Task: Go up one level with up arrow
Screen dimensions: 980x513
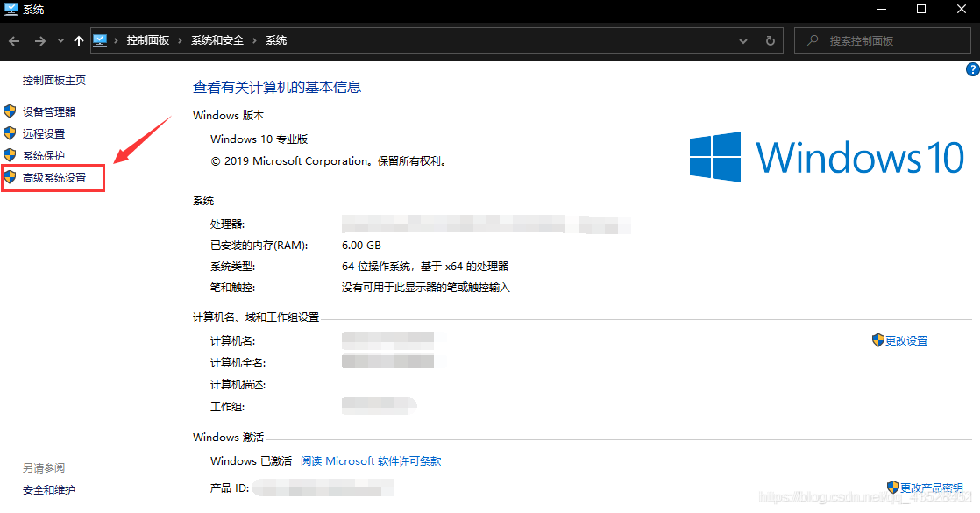Action: (79, 40)
